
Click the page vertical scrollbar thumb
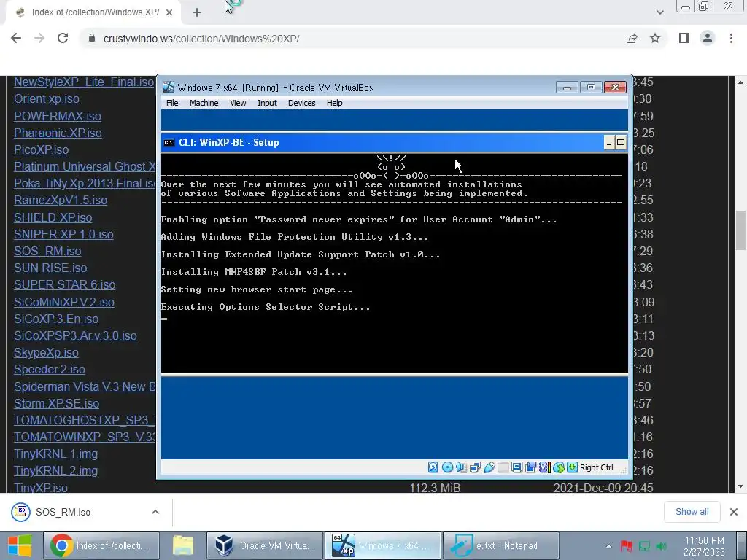(x=740, y=230)
